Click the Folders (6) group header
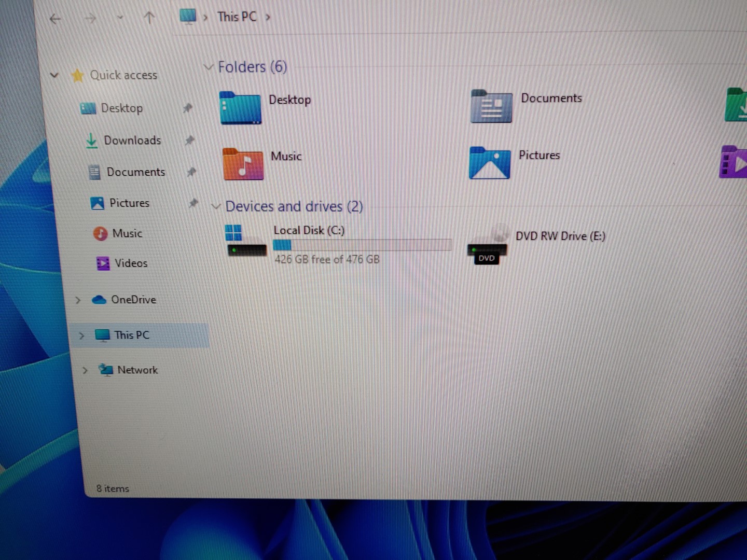The height and width of the screenshot is (560, 747). tap(252, 66)
